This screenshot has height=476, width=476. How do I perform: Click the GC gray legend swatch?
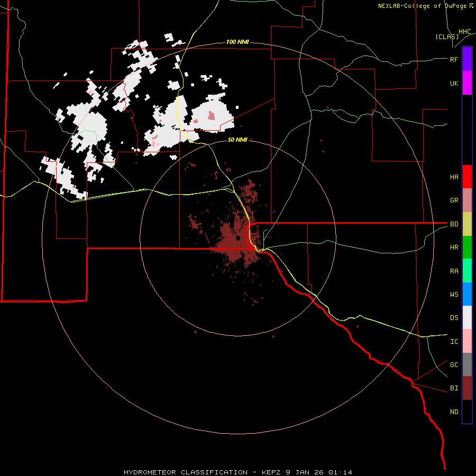467,364
